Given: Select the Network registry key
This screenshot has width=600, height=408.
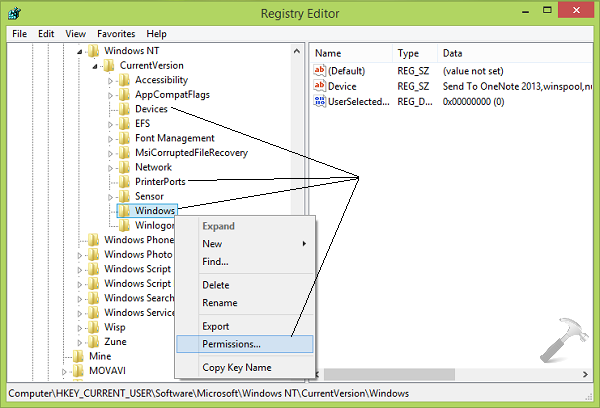Looking at the screenshot, I should click(x=153, y=167).
